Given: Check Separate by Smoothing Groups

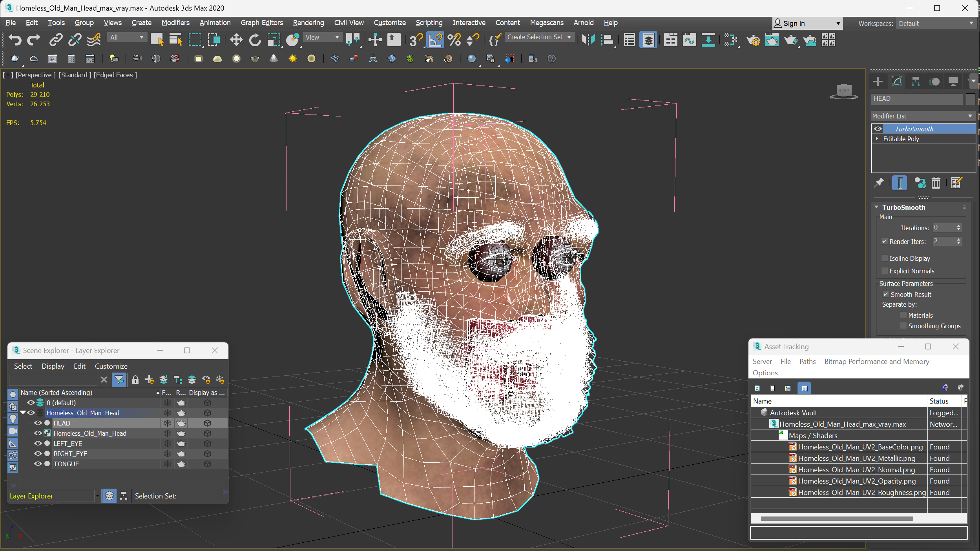Looking at the screenshot, I should tap(903, 326).
